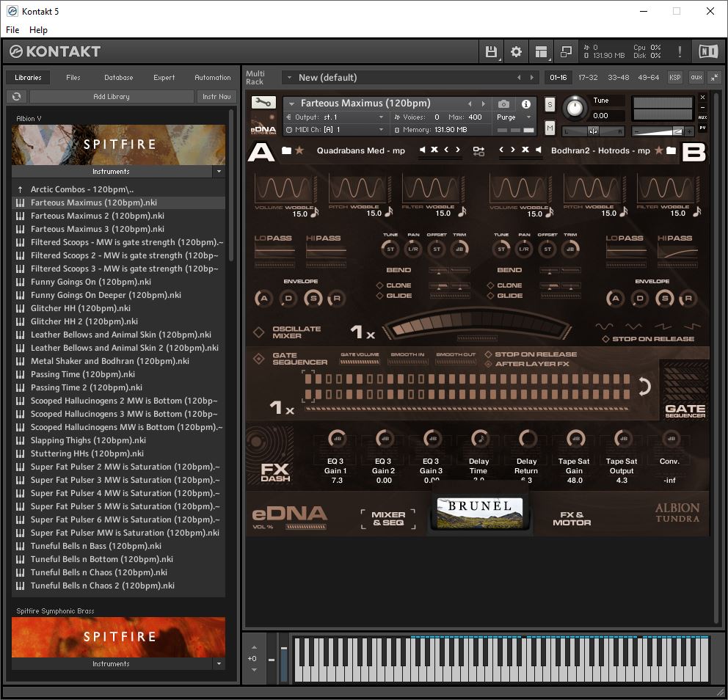Open Mixer & Seq page
Image resolution: width=728 pixels, height=700 pixels.
tap(388, 519)
